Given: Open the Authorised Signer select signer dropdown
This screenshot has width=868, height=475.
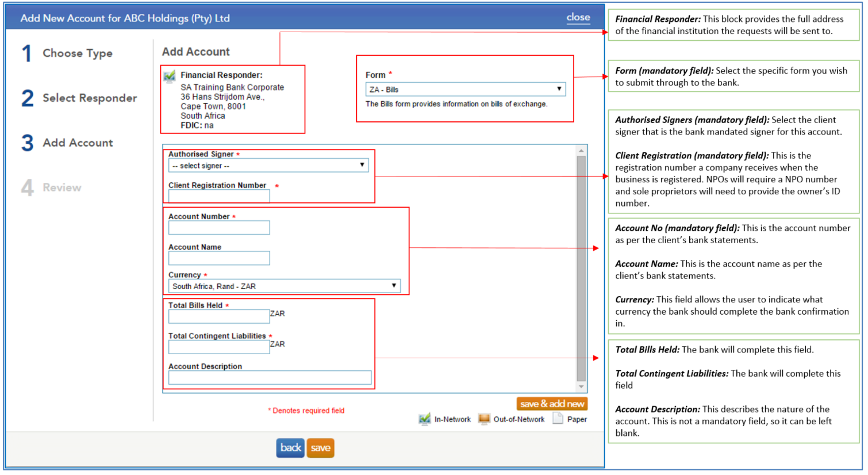Looking at the screenshot, I should [268, 166].
